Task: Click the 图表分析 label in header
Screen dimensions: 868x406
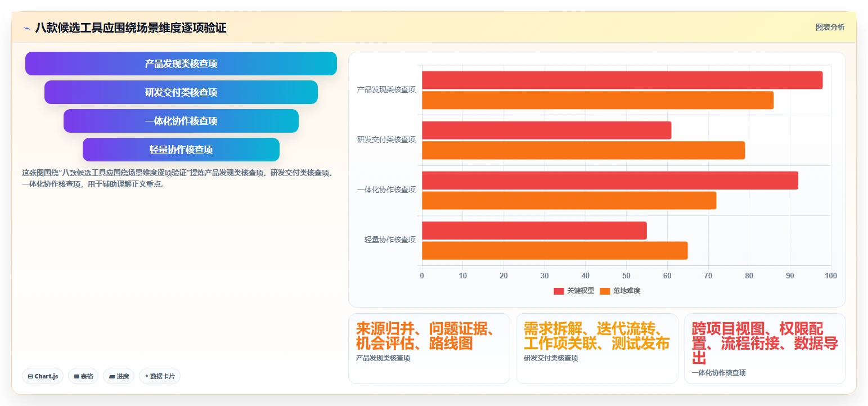Action: click(830, 27)
